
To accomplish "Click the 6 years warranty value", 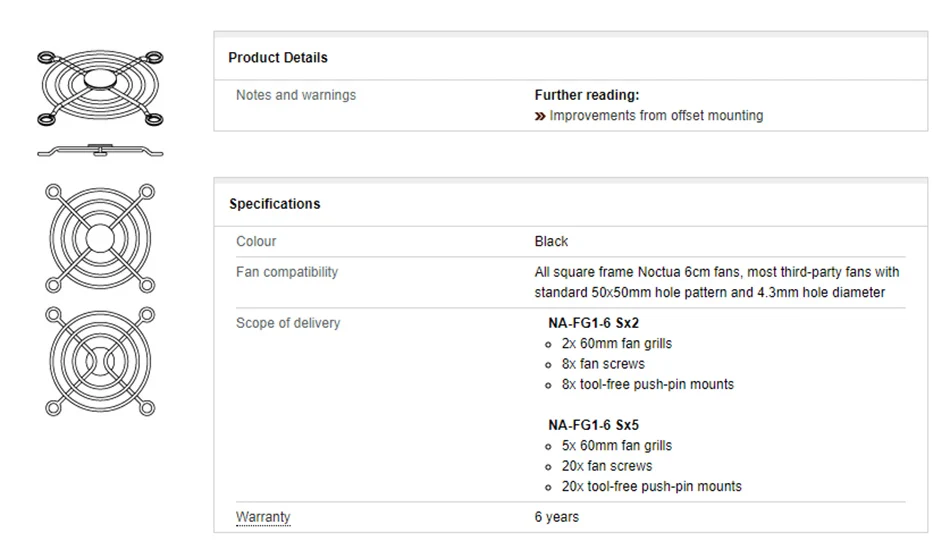I will (557, 517).
